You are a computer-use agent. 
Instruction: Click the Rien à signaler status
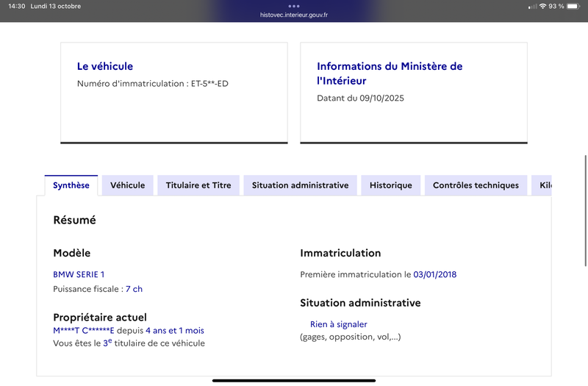338,324
